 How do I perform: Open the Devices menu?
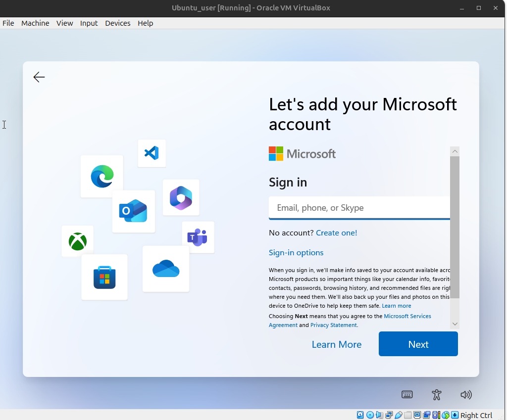coord(118,23)
